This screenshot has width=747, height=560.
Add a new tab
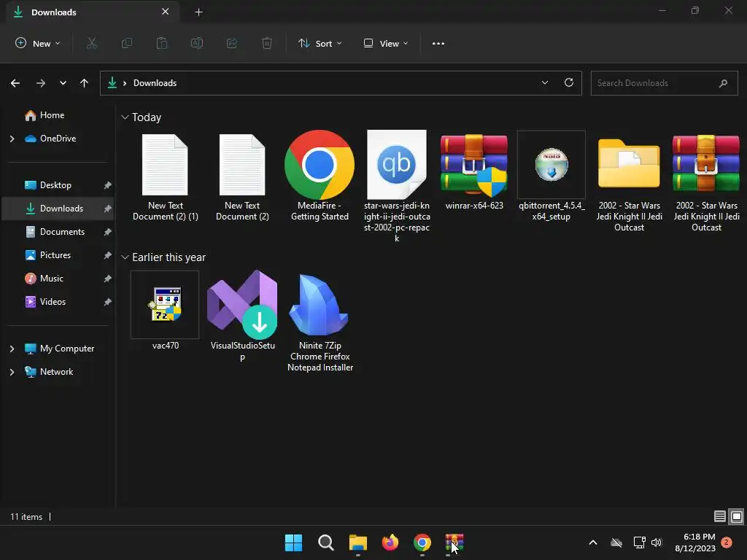tap(198, 12)
